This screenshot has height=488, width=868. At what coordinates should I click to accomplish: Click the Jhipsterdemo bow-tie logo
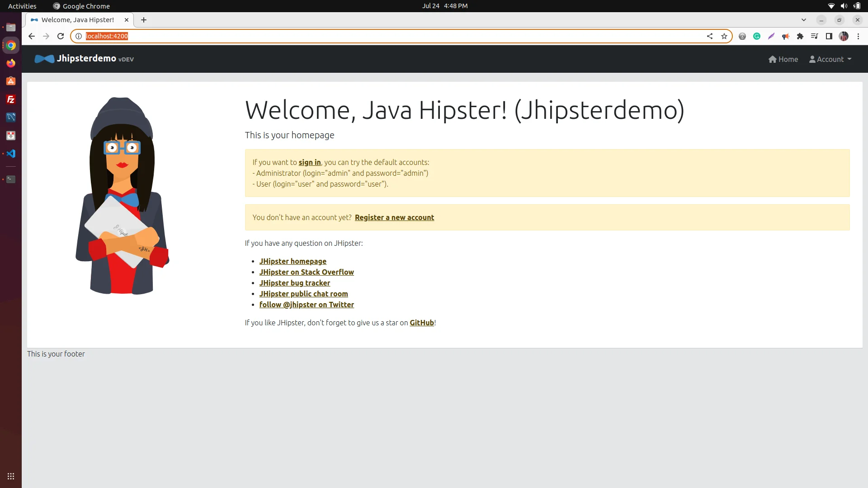44,59
